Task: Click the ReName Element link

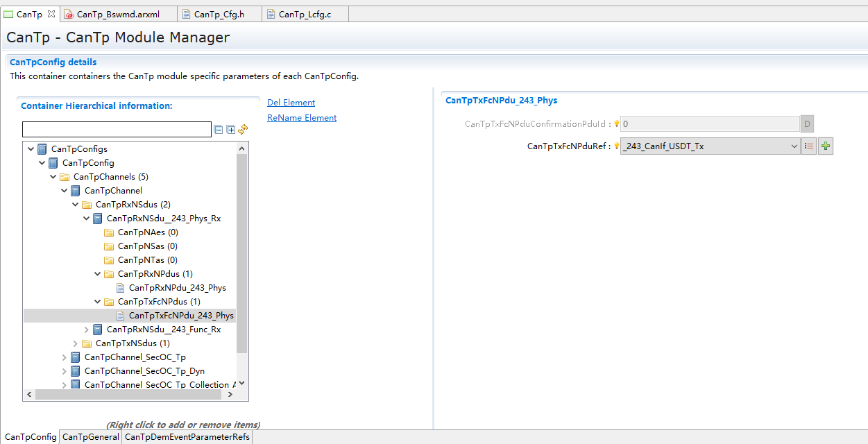Action: [302, 118]
